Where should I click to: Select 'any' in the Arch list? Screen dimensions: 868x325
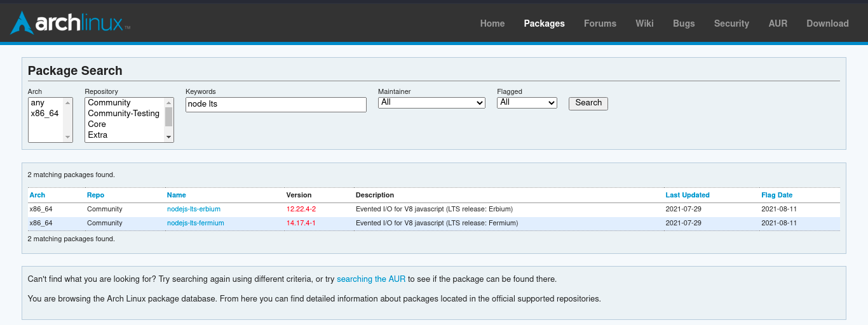46,103
